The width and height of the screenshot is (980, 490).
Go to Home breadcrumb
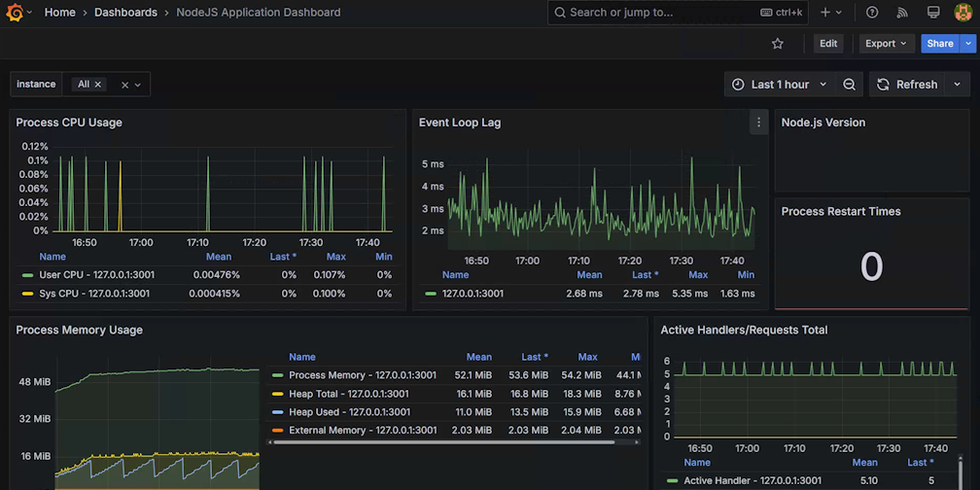coord(59,13)
